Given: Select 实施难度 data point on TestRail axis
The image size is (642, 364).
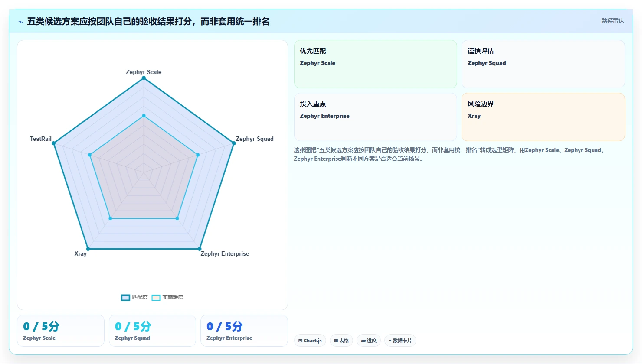Looking at the screenshot, I should [90, 155].
